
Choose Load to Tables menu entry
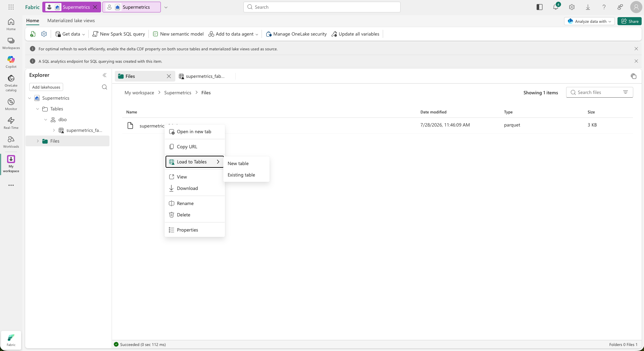(195, 162)
